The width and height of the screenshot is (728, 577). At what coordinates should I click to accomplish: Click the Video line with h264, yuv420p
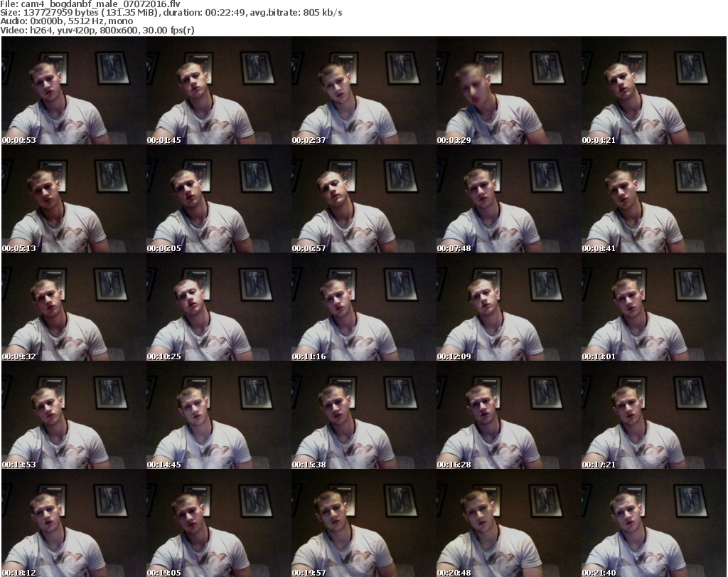(97, 30)
